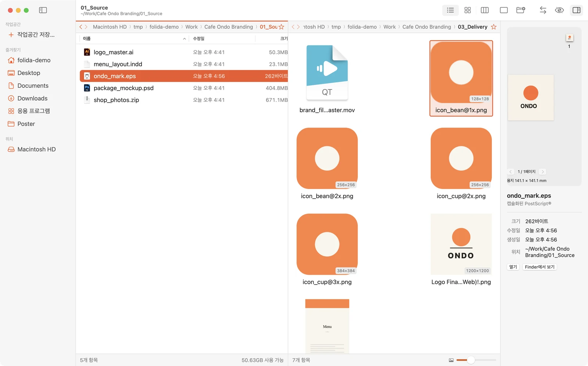Click the small image icon beside slider
The height and width of the screenshot is (366, 588).
click(451, 360)
